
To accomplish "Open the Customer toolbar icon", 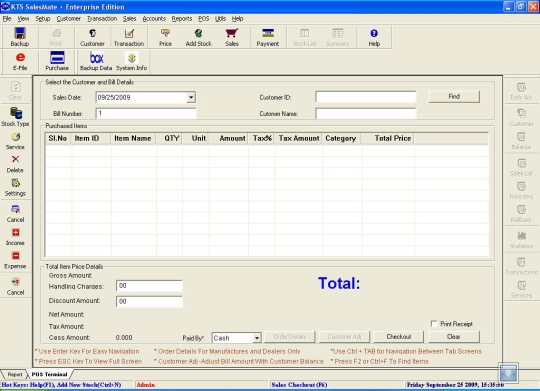I will tap(92, 37).
